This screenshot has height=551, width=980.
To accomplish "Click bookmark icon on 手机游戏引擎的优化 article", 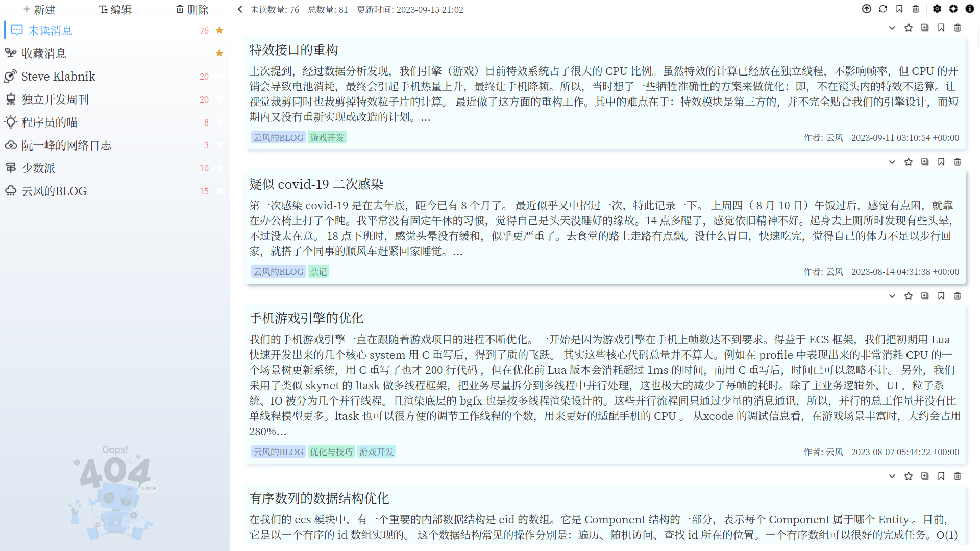I will click(x=941, y=296).
